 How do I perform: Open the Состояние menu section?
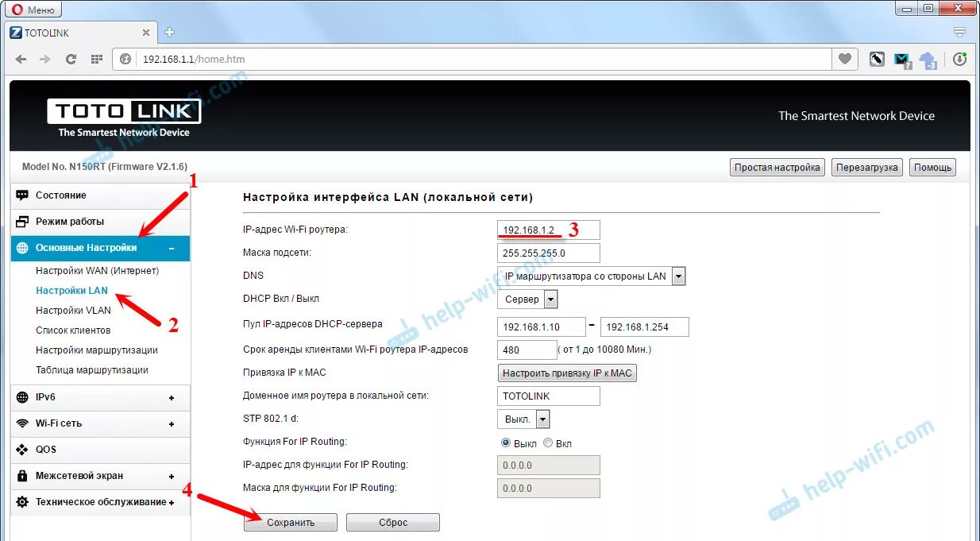[100, 195]
